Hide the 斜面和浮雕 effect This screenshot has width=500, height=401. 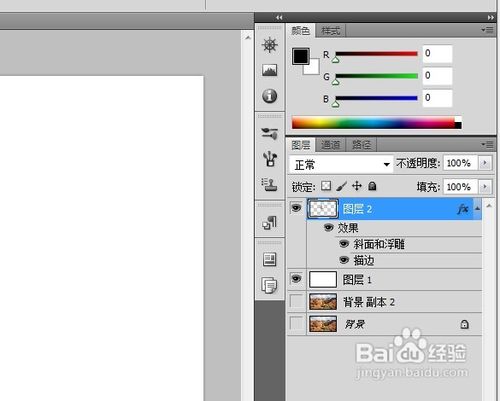click(x=344, y=244)
